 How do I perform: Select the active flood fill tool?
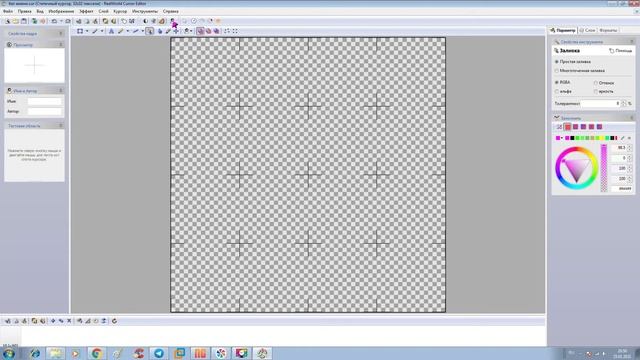(150, 31)
